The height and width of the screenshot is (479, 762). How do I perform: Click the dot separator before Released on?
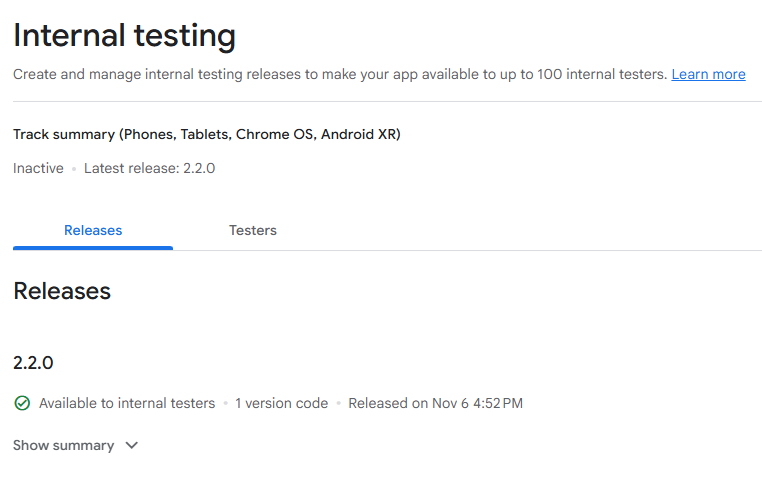[x=338, y=404]
